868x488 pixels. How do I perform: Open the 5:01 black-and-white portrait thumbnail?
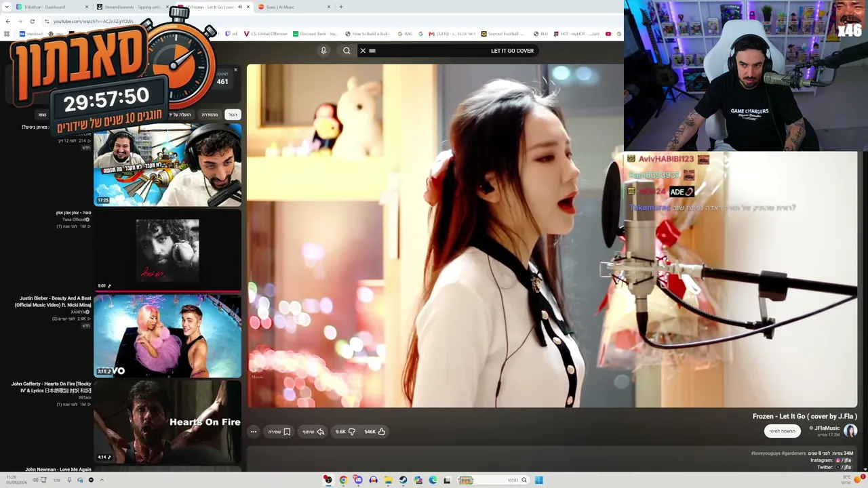(167, 249)
